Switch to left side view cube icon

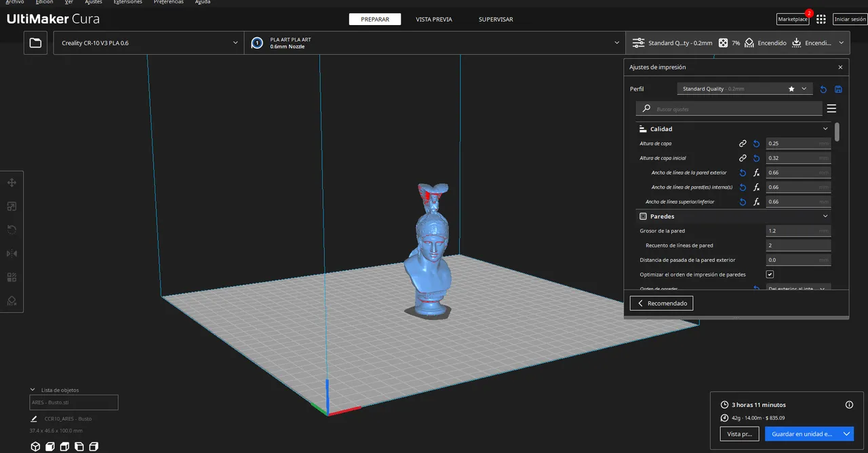79,446
